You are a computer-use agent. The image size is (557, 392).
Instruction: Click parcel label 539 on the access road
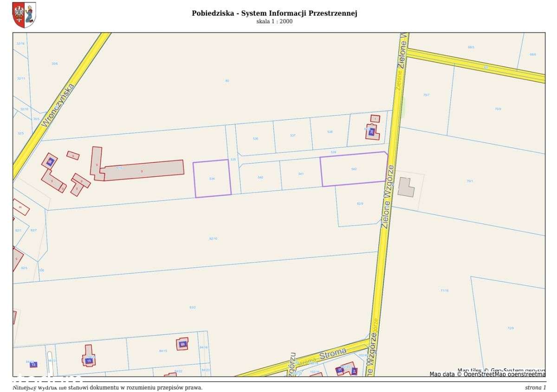[x=333, y=152]
